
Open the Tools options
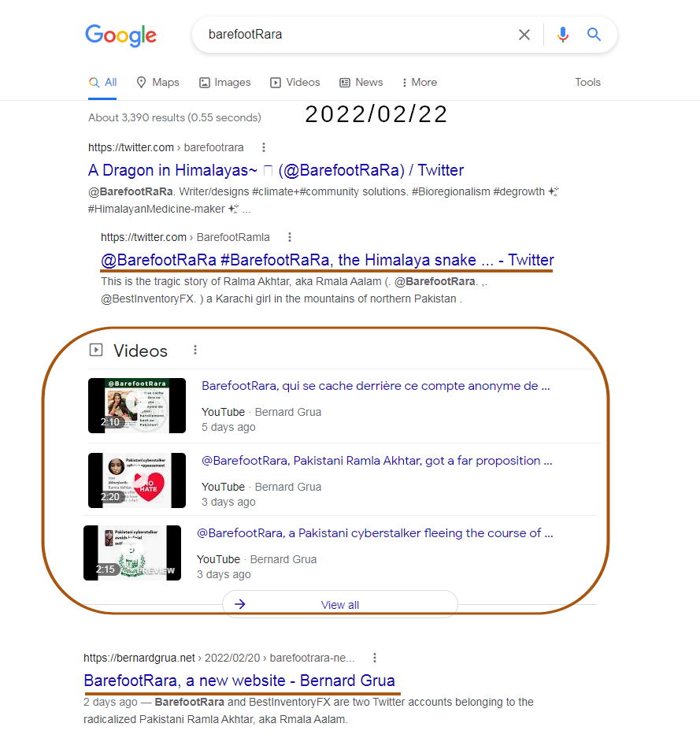tap(587, 83)
